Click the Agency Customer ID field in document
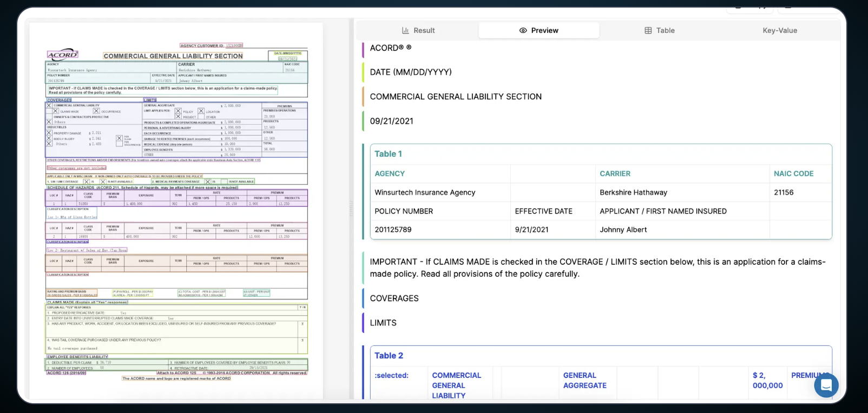868x413 pixels. point(212,45)
